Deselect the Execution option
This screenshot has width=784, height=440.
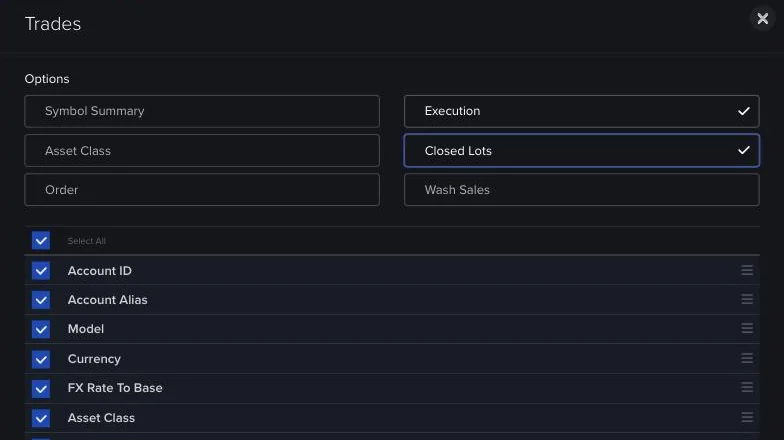(582, 111)
